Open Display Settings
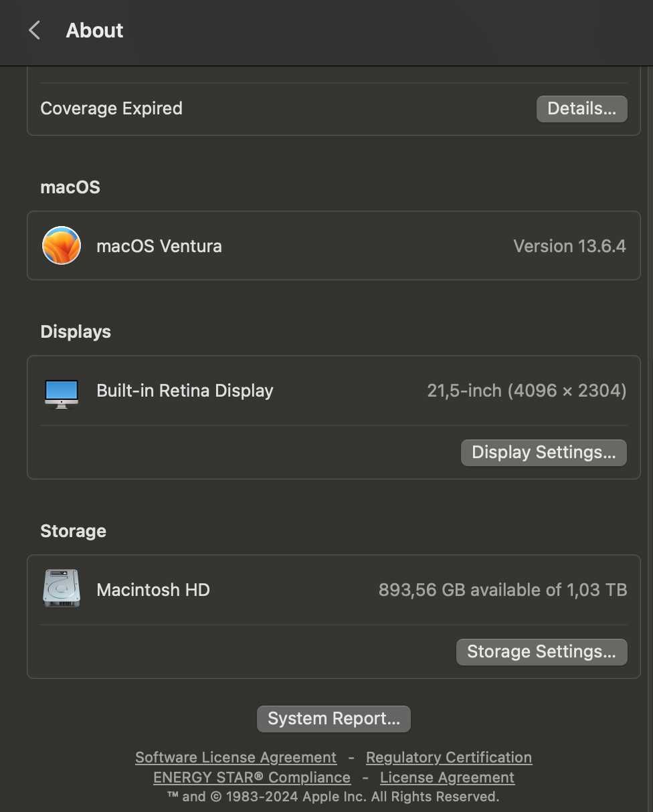The height and width of the screenshot is (812, 653). click(543, 452)
